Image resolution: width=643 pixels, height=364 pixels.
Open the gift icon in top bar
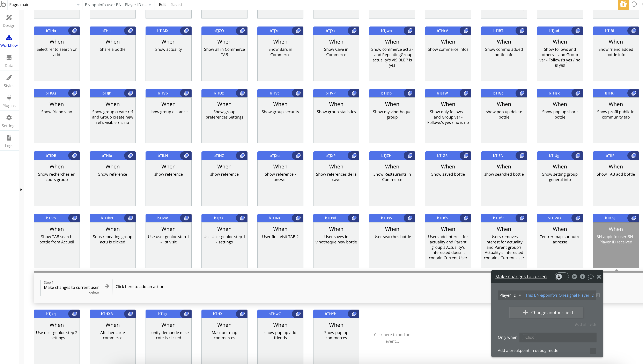tap(623, 5)
